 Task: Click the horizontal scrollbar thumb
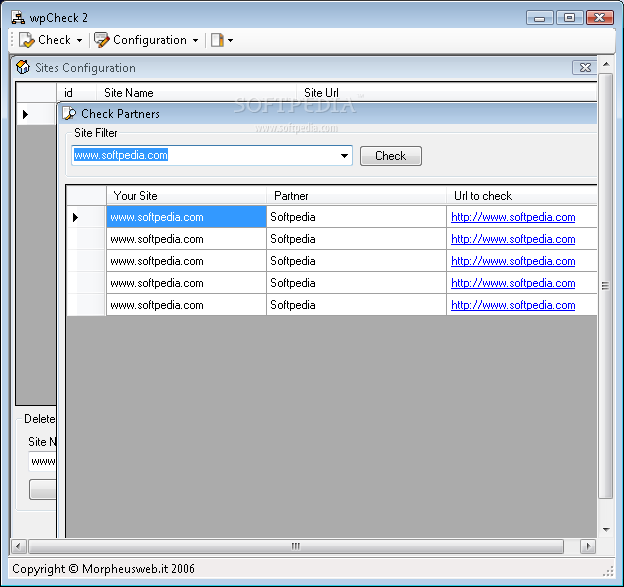pos(296,546)
